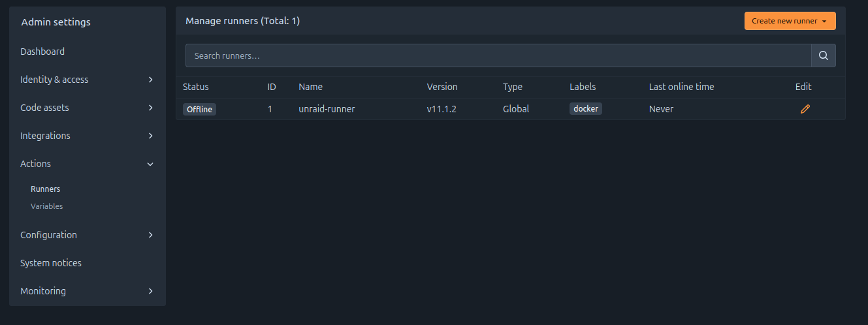868x325 pixels.
Task: Click the docker label tag
Action: point(585,109)
